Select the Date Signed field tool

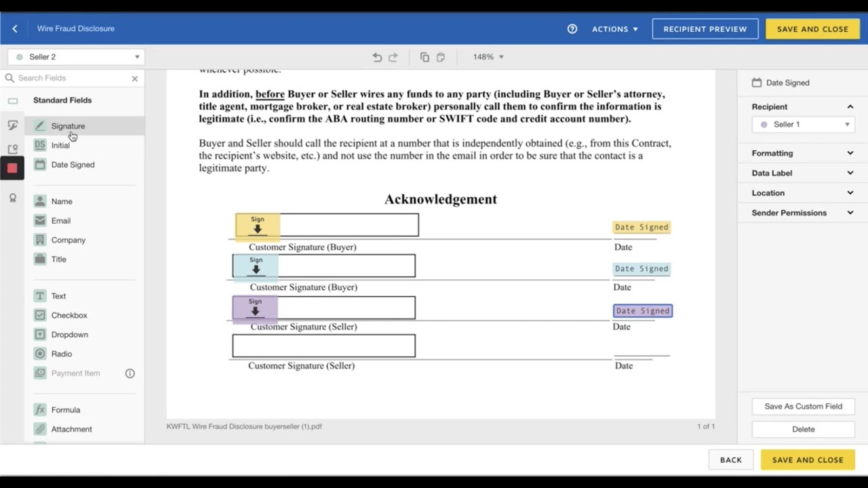coord(73,165)
